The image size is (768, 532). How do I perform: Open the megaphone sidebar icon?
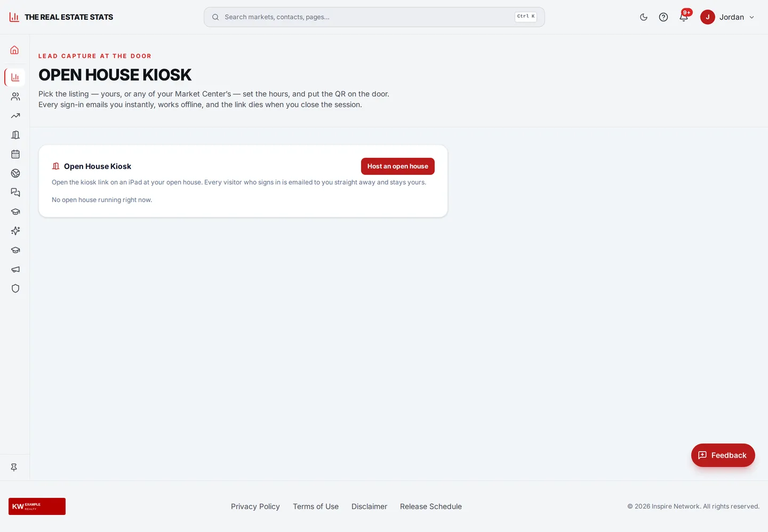pos(15,269)
